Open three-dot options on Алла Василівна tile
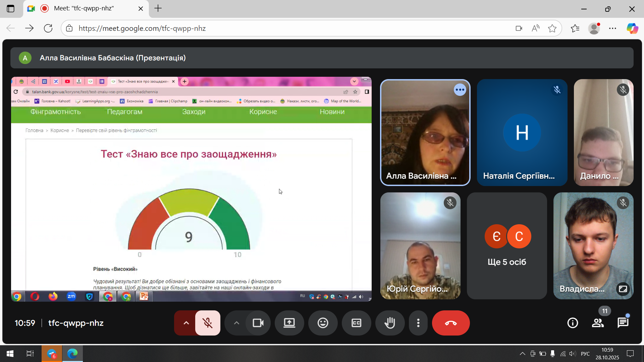Screen dimensions: 644x362 [x=460, y=90]
